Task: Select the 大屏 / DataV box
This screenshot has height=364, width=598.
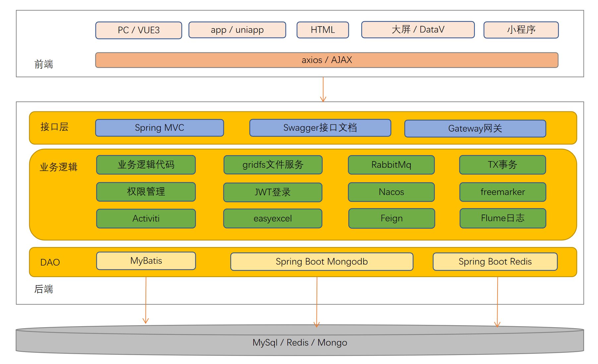Action: click(418, 30)
